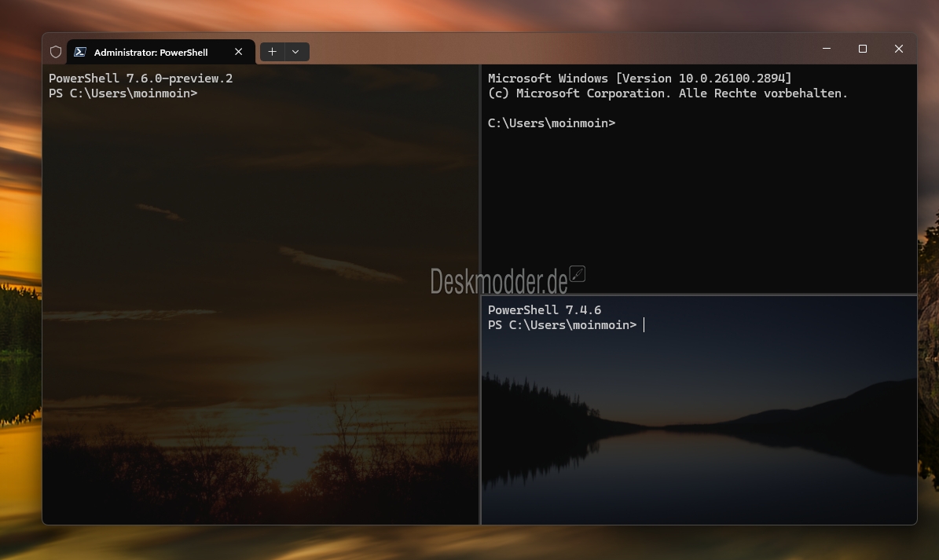Image resolution: width=939 pixels, height=560 pixels.
Task: Click the administrator shield icon
Action: (56, 52)
